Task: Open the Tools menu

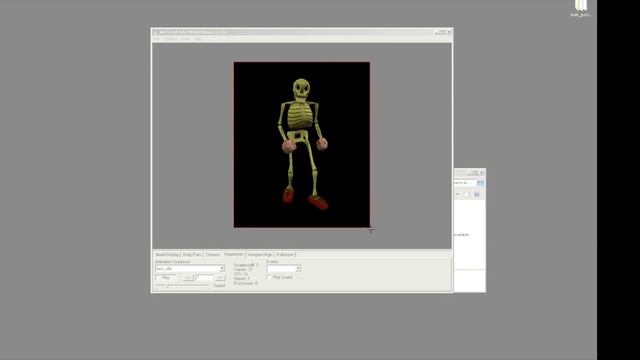Action: 186,38
